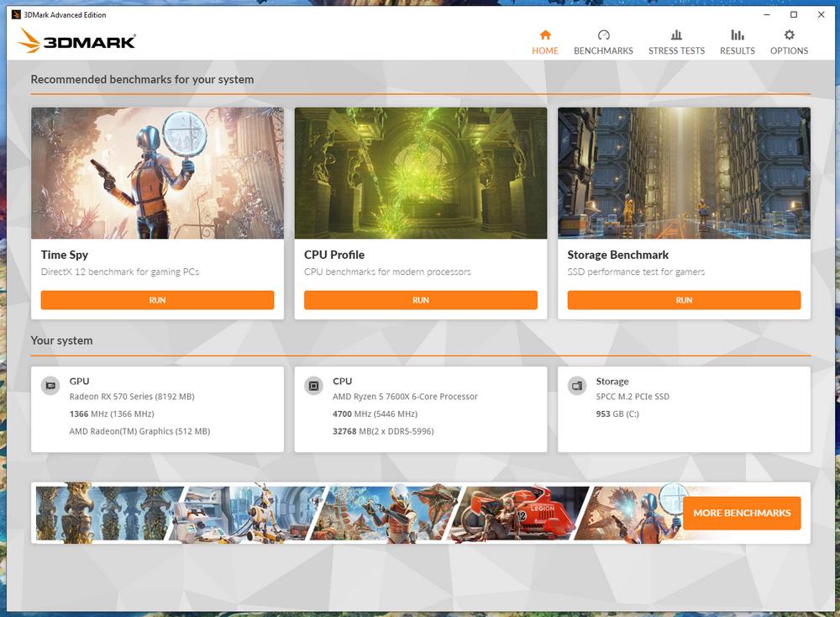Screen dimensions: 840x617
Task: Open the Storage Benchmark artwork thumbnail
Action: click(x=684, y=173)
